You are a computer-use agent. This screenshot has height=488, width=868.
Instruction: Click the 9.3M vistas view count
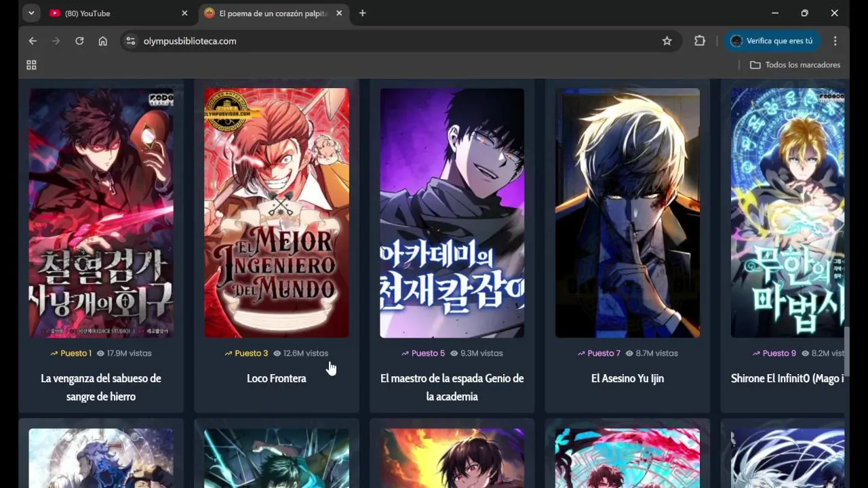coord(477,353)
